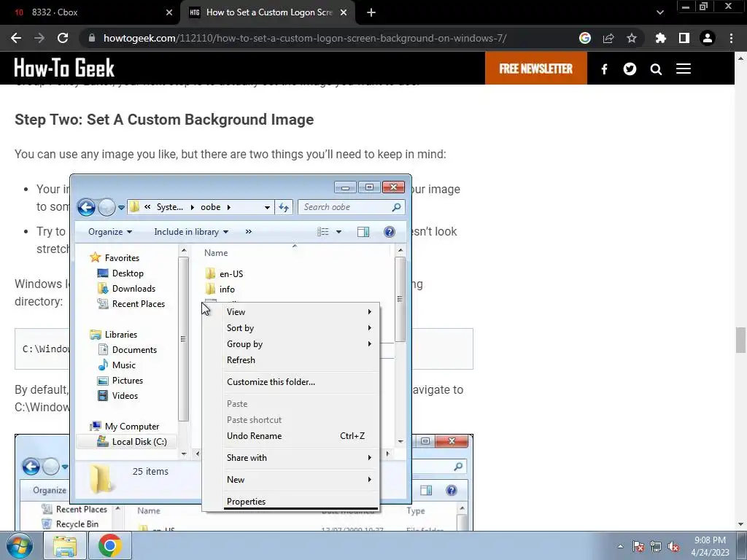Image resolution: width=747 pixels, height=560 pixels.
Task: Share this page icon in Chrome
Action: point(608,38)
